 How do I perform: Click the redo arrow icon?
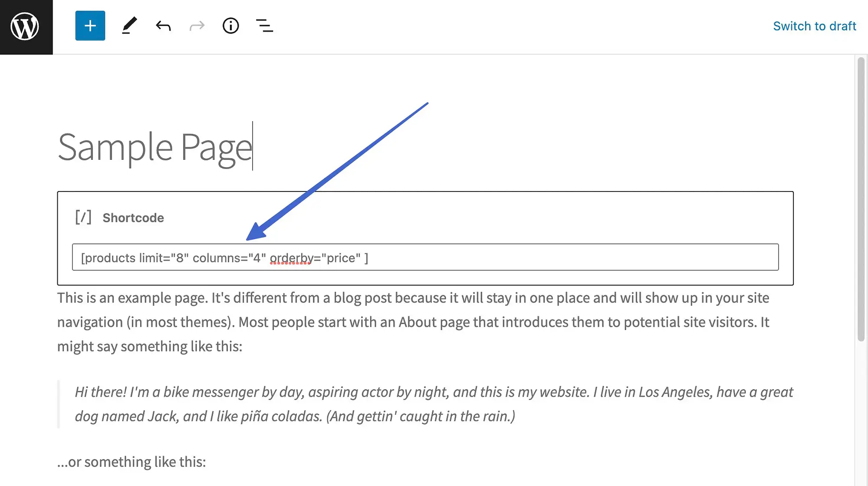tap(197, 26)
